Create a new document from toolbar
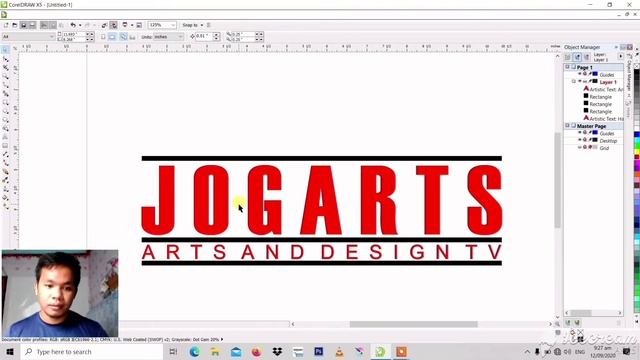 (6, 25)
